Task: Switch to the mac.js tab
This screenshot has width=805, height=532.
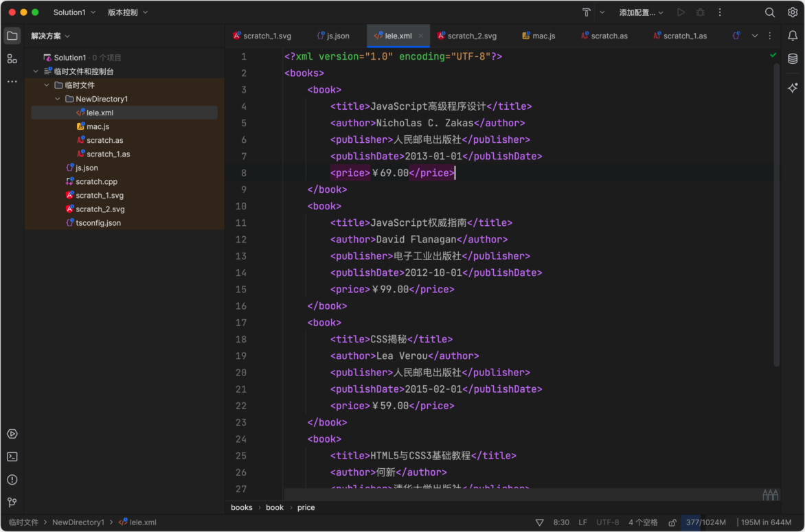Action: tap(538, 36)
